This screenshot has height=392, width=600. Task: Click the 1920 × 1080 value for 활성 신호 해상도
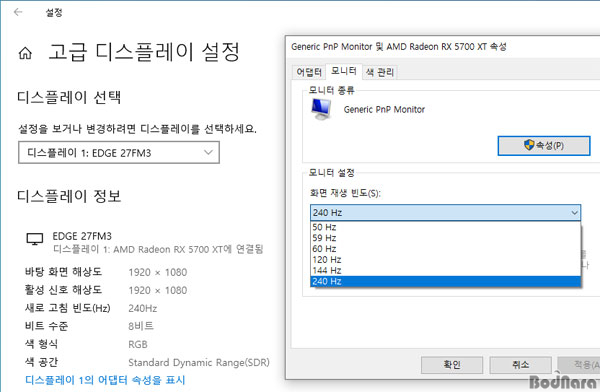(158, 290)
